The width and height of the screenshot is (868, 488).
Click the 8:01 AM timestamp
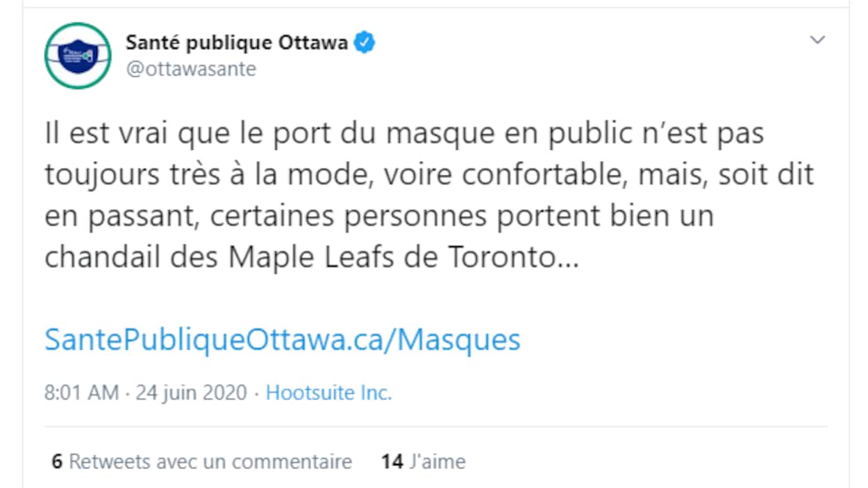(81, 393)
